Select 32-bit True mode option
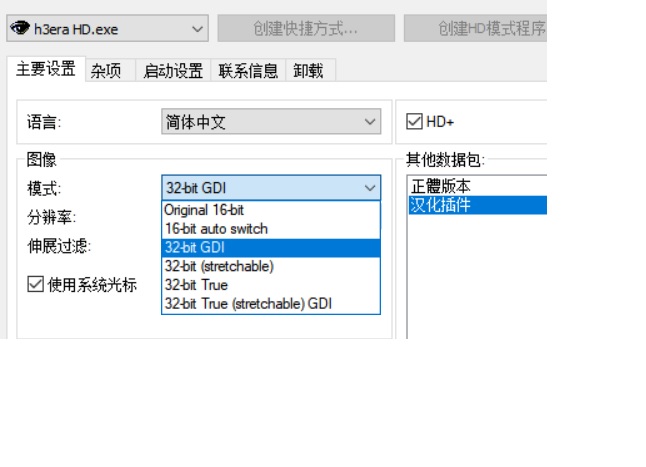Screen dimensions: 646x467 (196, 285)
